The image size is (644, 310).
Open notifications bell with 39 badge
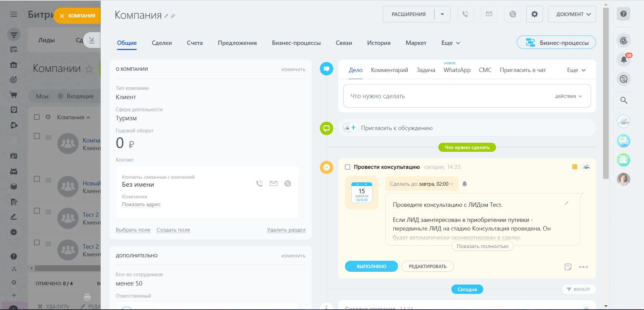click(x=624, y=60)
